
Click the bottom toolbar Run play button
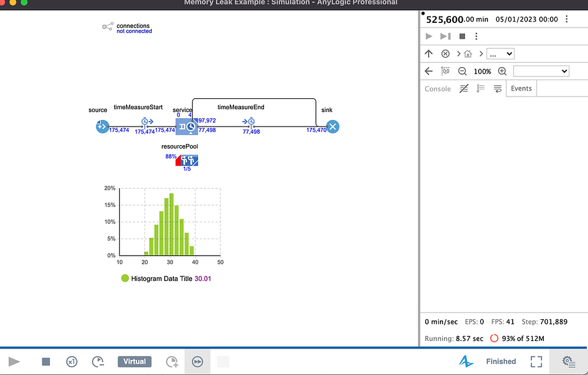coord(14,361)
